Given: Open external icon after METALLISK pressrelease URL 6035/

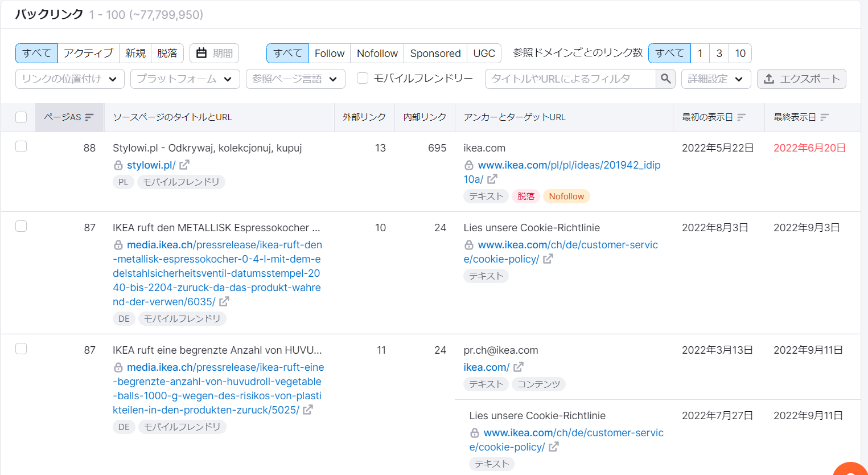Looking at the screenshot, I should click(x=224, y=301).
